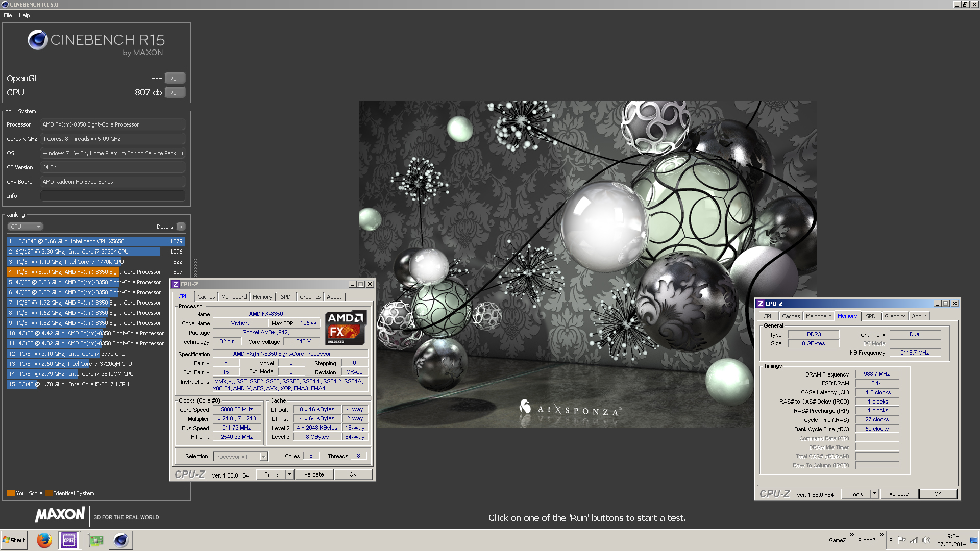The height and width of the screenshot is (551, 980).
Task: Expand the GameZ toolbar chevron
Action: (x=852, y=535)
